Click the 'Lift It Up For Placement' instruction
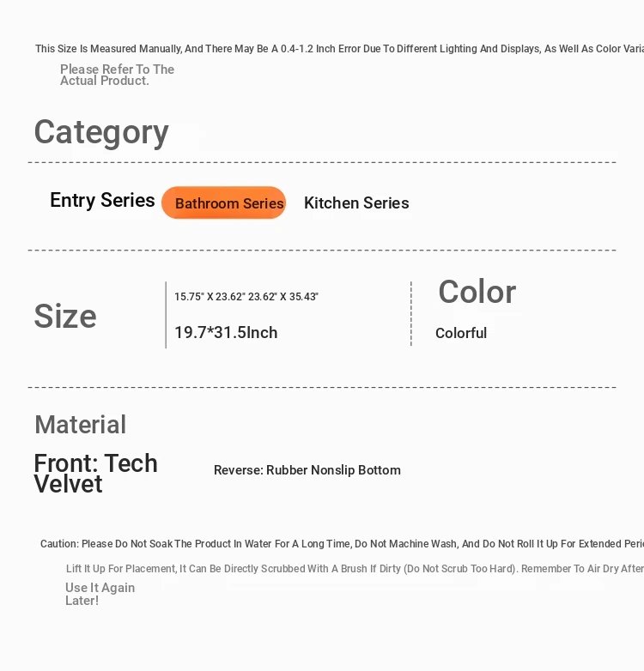Image resolution: width=644 pixels, height=671 pixels. 355,569
